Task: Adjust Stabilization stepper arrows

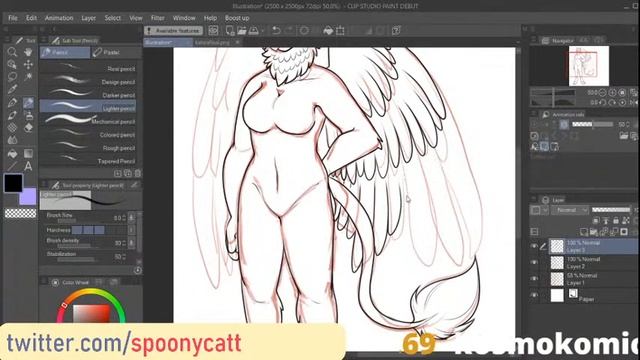Action: coord(124,257)
